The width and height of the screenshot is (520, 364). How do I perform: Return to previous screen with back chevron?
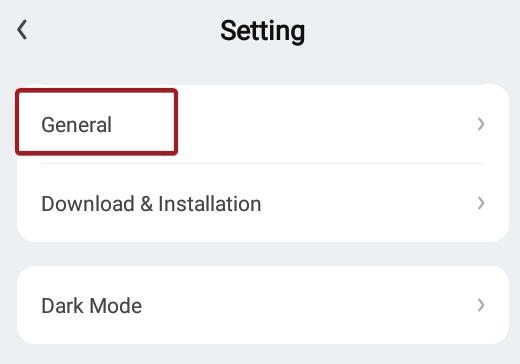[22, 30]
